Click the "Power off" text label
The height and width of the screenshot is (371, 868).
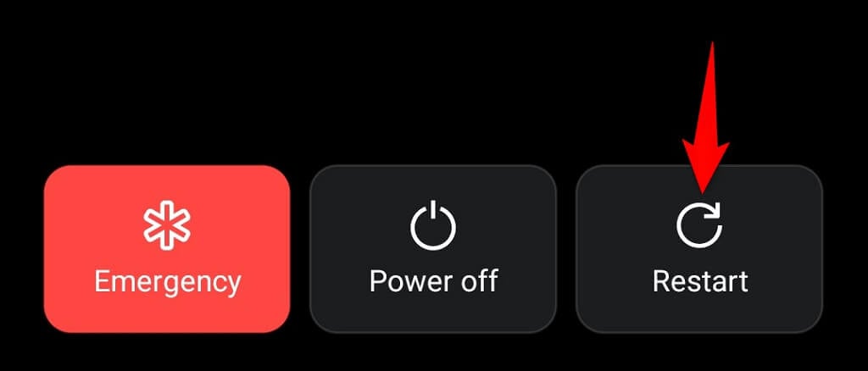pyautogui.click(x=433, y=281)
